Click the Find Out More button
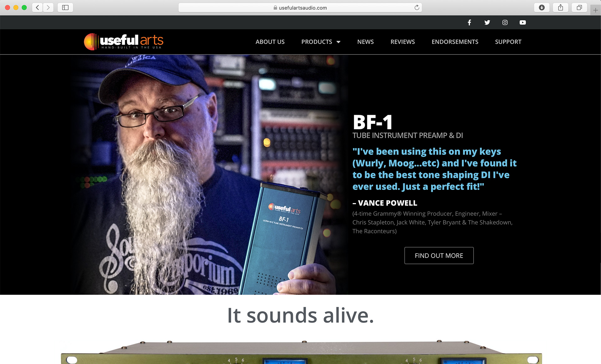 (439, 255)
